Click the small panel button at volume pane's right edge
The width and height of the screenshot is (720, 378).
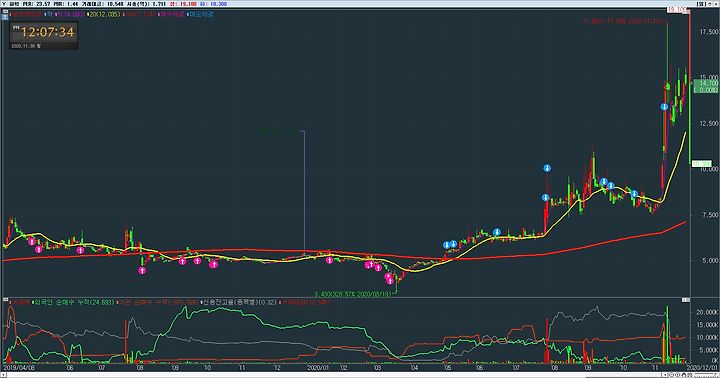coord(686,300)
